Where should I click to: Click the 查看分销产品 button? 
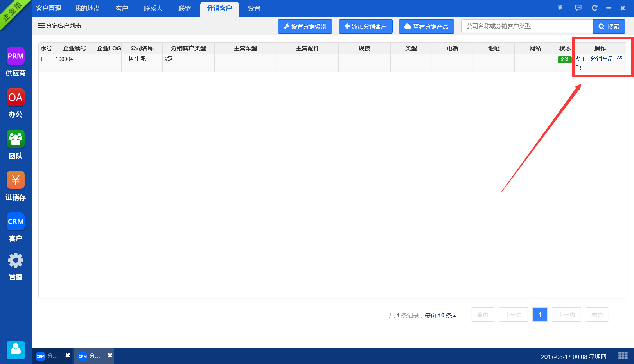pyautogui.click(x=426, y=26)
